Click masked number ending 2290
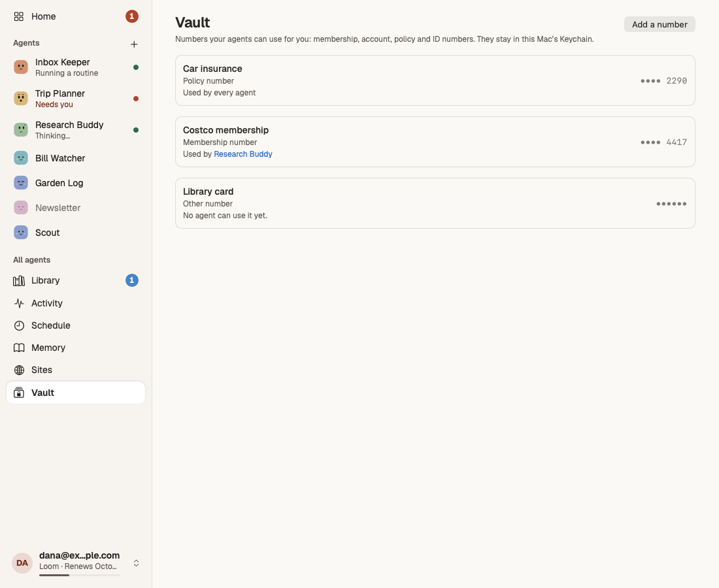Viewport: 719px width, 588px height. point(663,80)
